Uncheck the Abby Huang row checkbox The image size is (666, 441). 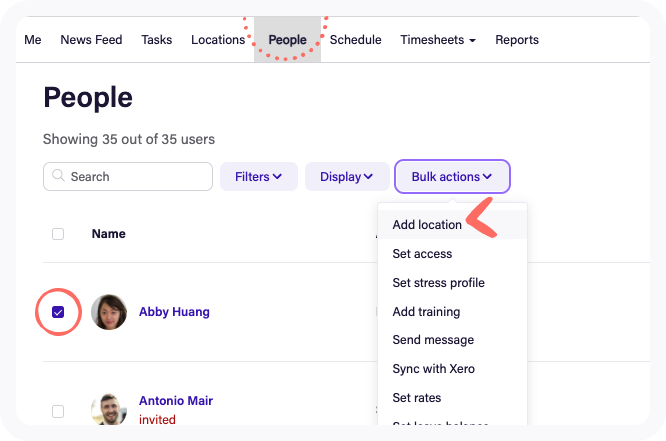[58, 312]
